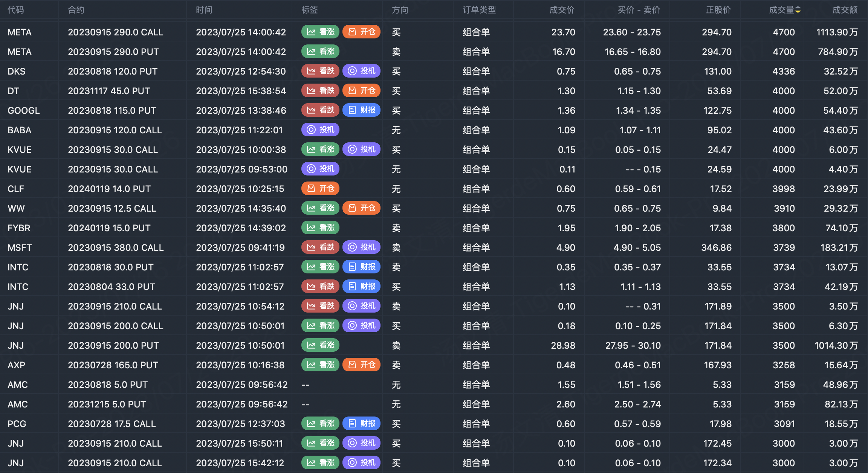Click the 看跌 tag in the MSFT row
This screenshot has width=868, height=473.
tap(320, 247)
